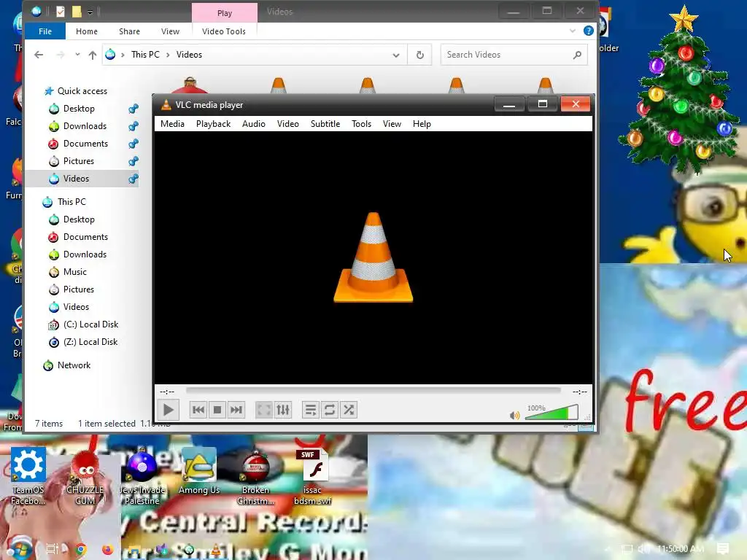This screenshot has width=747, height=560.
Task: Open Music folder under This PC
Action: 75,272
